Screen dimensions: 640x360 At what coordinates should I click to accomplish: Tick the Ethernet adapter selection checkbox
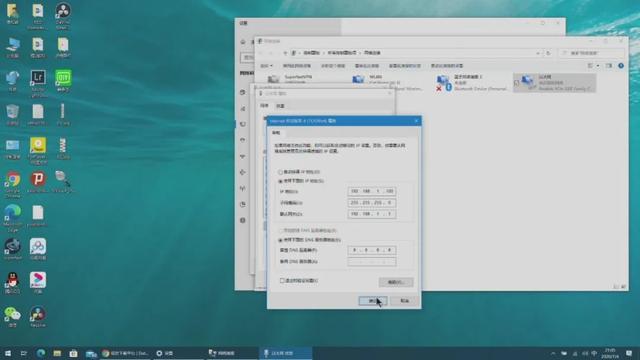517,83
